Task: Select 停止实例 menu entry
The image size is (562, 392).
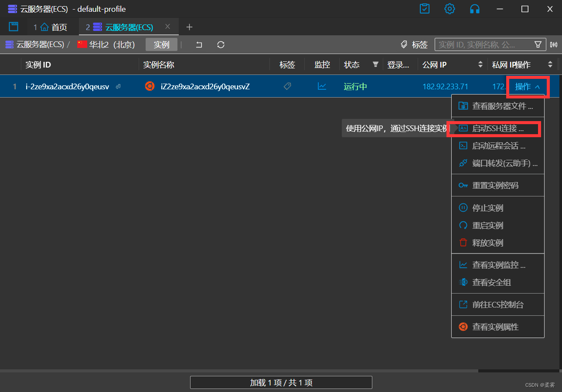Action: coord(498,208)
